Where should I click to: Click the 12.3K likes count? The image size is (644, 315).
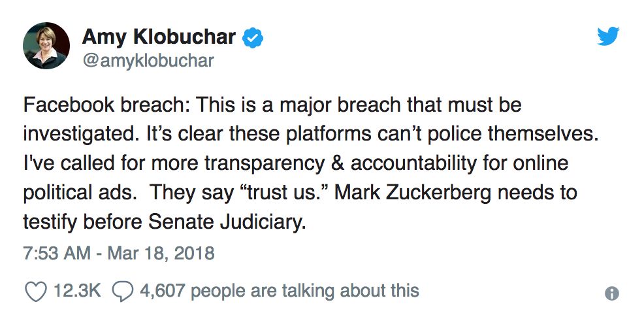78,290
